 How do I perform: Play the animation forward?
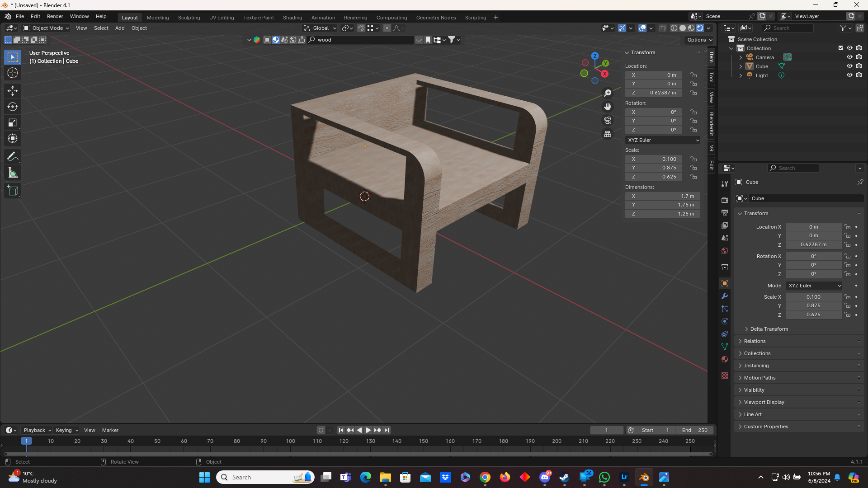click(368, 430)
